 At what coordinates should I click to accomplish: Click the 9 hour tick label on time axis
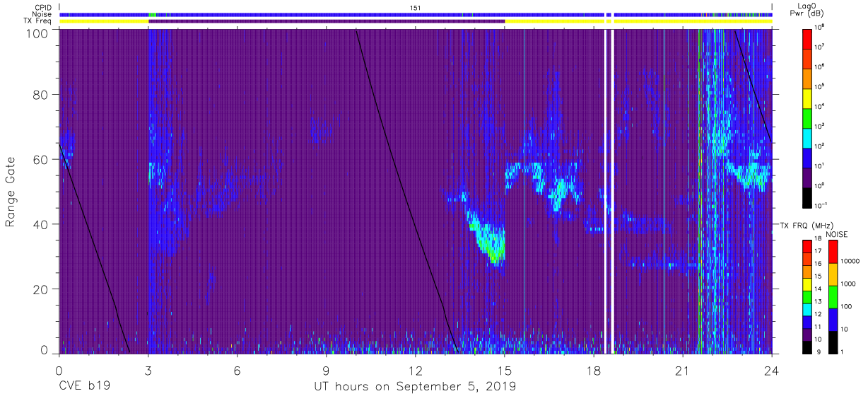[x=327, y=370]
